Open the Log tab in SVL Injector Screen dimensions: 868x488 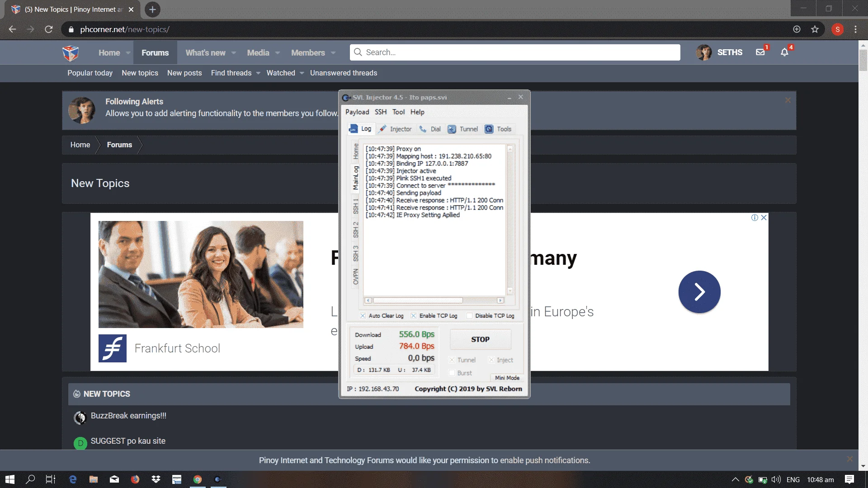(x=360, y=129)
